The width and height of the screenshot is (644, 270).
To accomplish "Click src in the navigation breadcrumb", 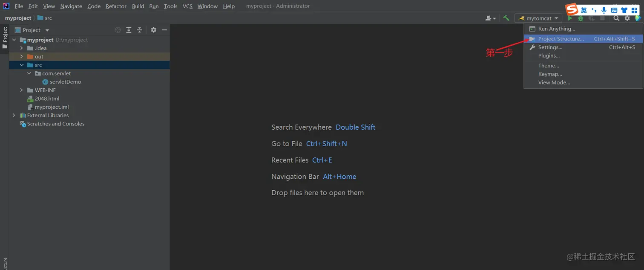I will (x=48, y=18).
